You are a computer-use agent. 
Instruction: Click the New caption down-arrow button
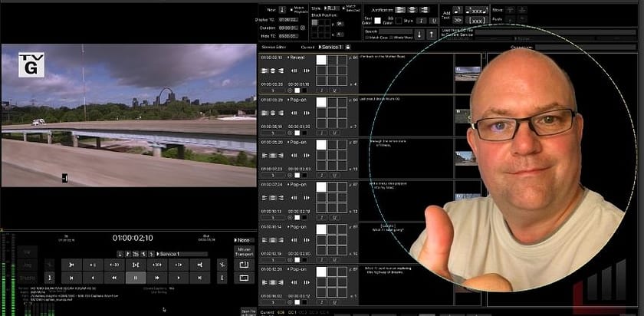[282, 9]
